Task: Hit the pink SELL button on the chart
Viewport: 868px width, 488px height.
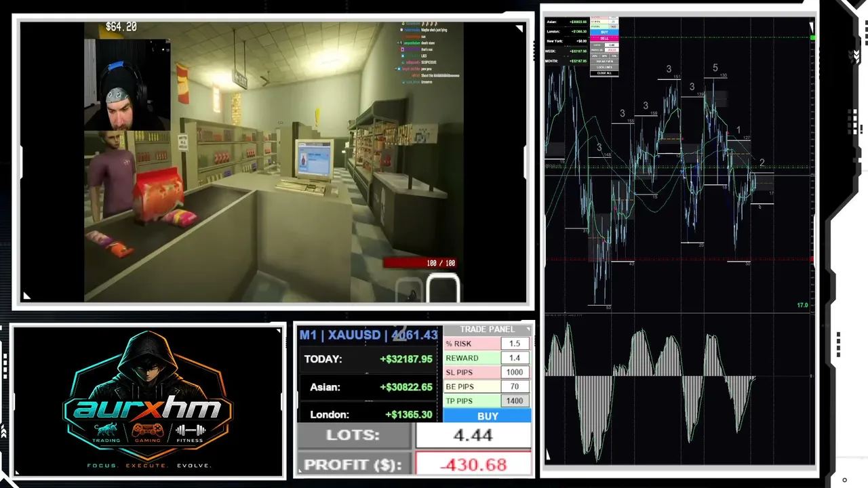Action: click(x=604, y=39)
